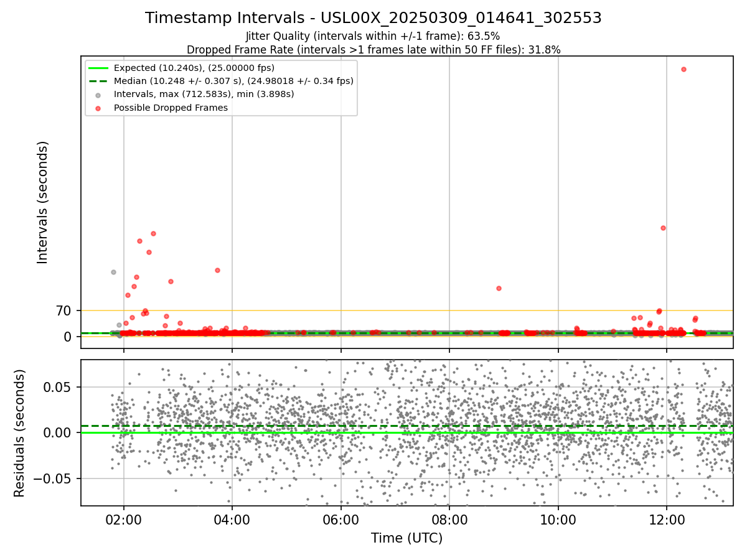Viewport: 747px width, 560px height.
Task: Click the y-axis label 'Residuals (seconds)'
Action: tap(19, 433)
